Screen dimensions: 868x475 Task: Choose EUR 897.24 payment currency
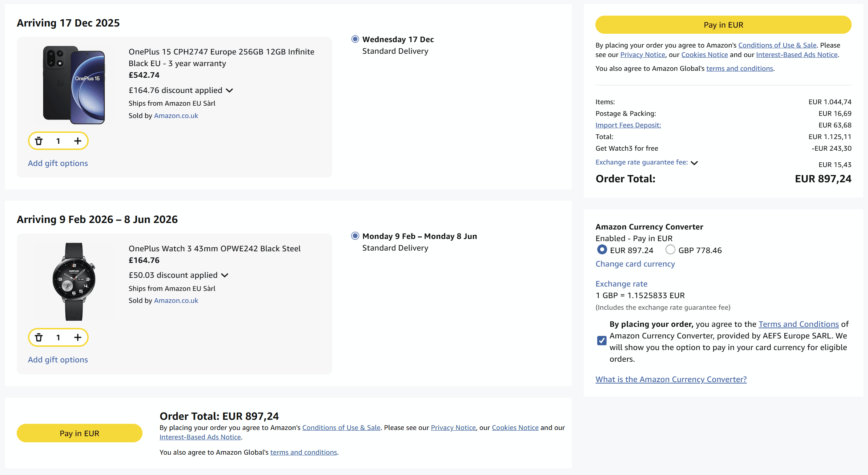tap(602, 250)
